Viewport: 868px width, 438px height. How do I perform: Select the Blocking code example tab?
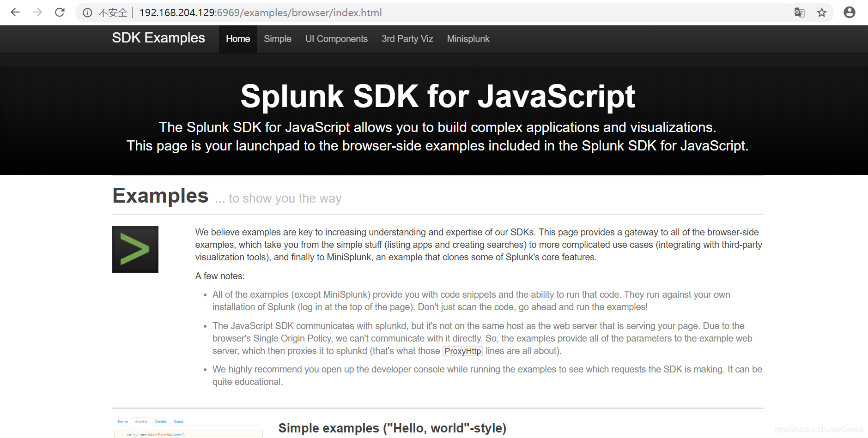141,421
